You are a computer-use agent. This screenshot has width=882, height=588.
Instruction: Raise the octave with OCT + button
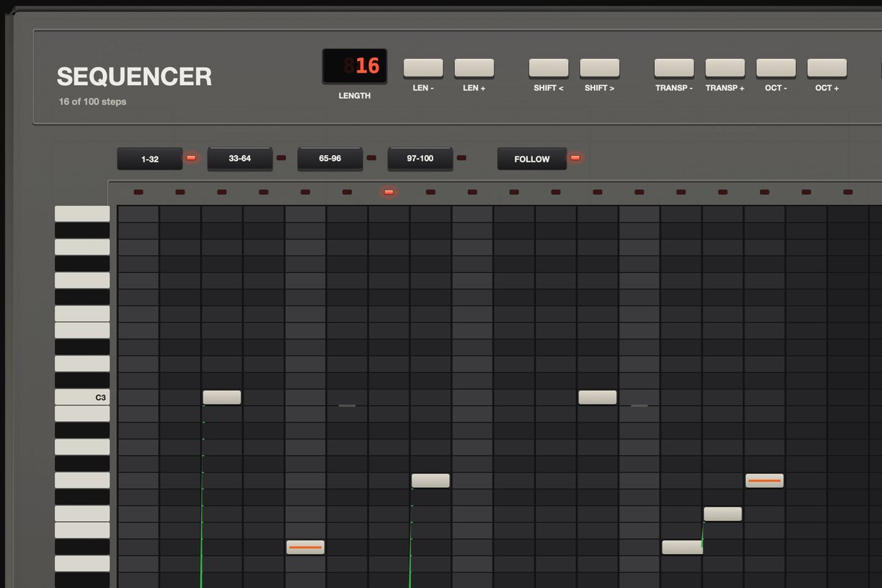(827, 68)
